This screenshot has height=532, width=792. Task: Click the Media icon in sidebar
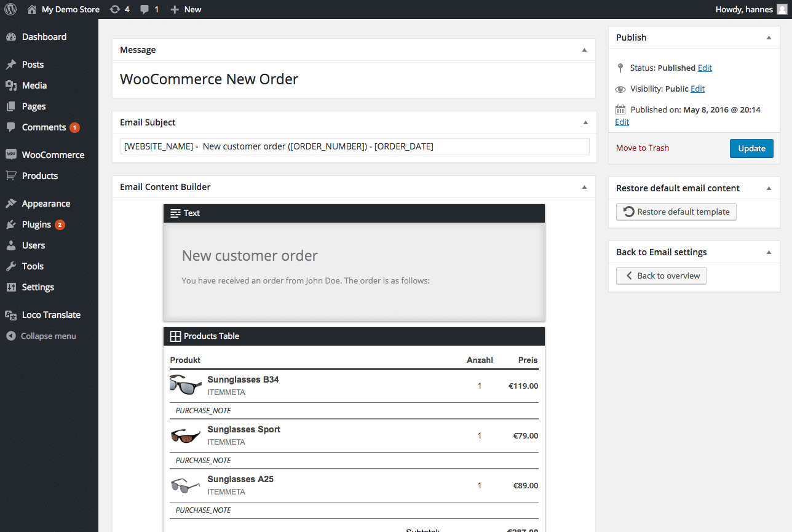tap(11, 85)
